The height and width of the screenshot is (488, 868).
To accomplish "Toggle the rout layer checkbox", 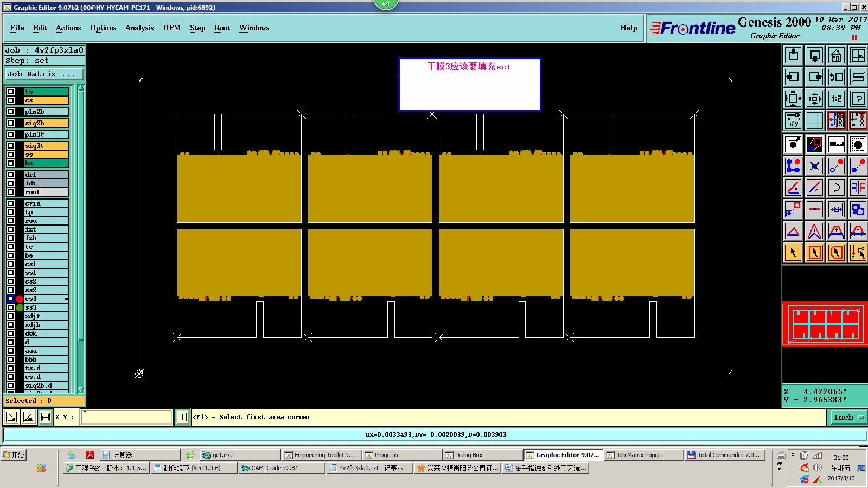I will [x=11, y=192].
